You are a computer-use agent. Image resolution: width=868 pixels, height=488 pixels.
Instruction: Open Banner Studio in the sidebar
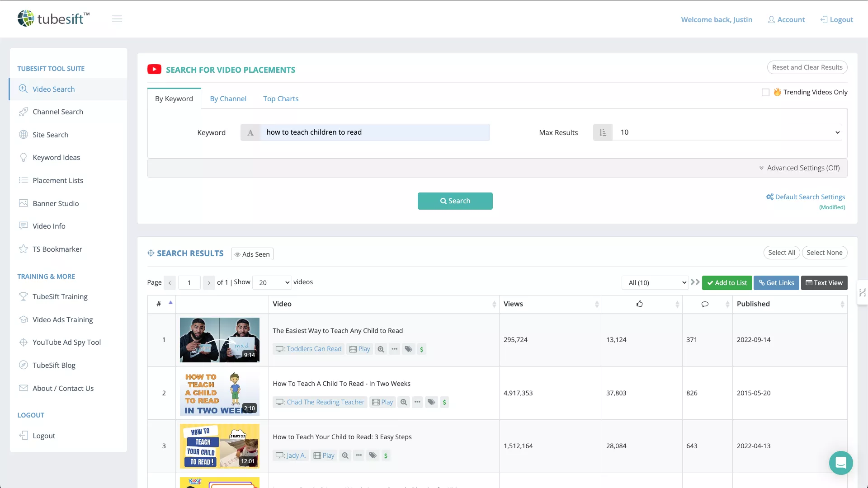56,203
